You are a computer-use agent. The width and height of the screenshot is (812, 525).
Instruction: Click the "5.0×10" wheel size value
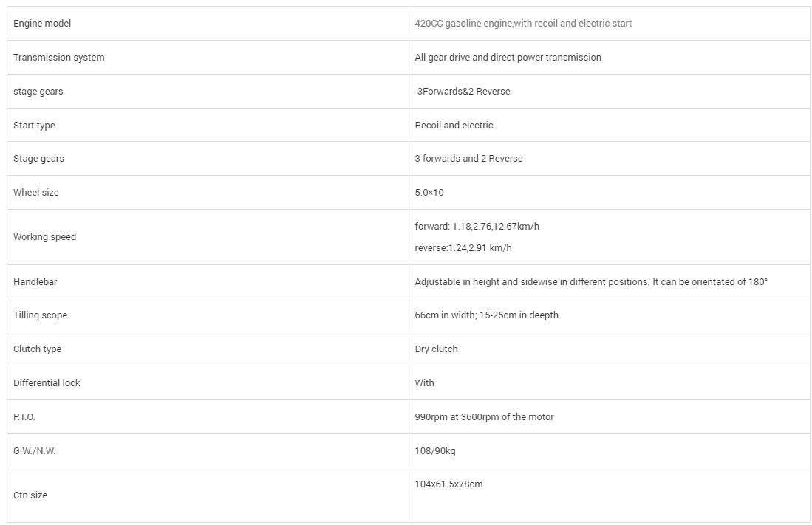click(x=429, y=193)
